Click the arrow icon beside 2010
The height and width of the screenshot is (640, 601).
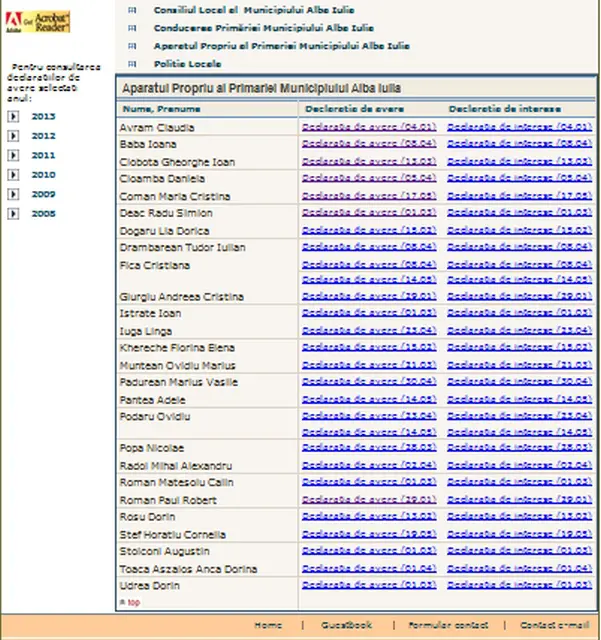[13, 175]
